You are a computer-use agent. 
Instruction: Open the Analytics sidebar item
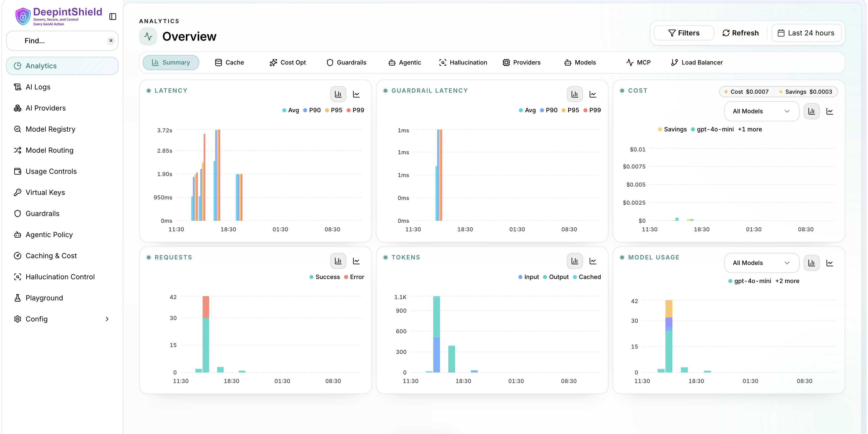pyautogui.click(x=62, y=66)
